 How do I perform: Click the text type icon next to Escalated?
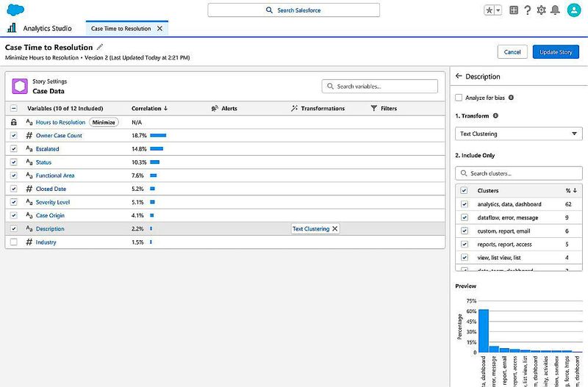point(29,149)
